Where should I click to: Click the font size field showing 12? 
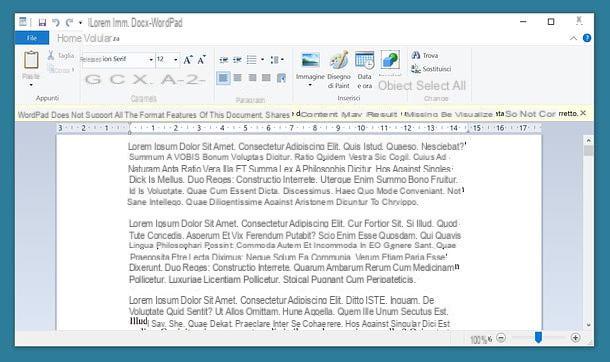tap(163, 59)
